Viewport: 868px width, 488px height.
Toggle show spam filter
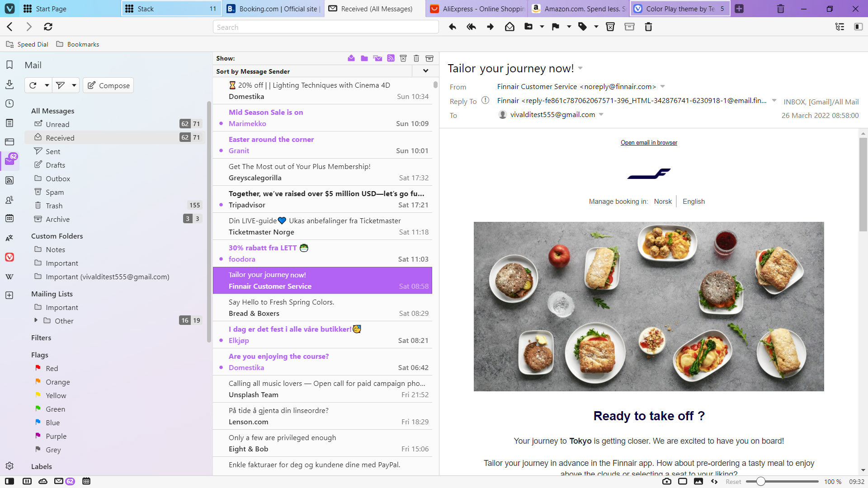point(403,58)
